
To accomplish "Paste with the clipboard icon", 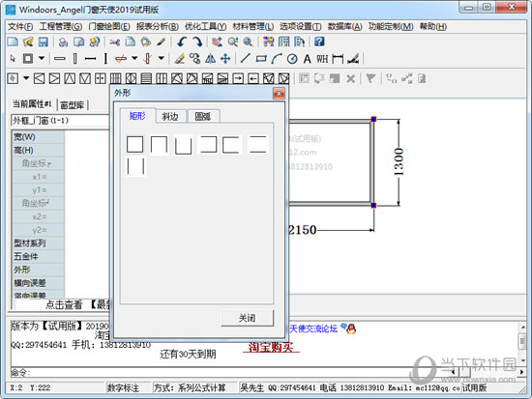I will pyautogui.click(x=146, y=42).
